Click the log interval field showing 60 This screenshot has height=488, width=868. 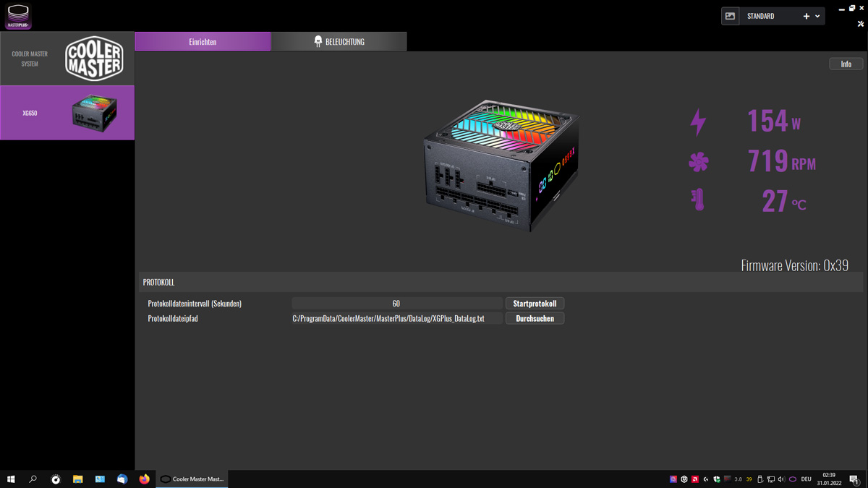point(396,304)
